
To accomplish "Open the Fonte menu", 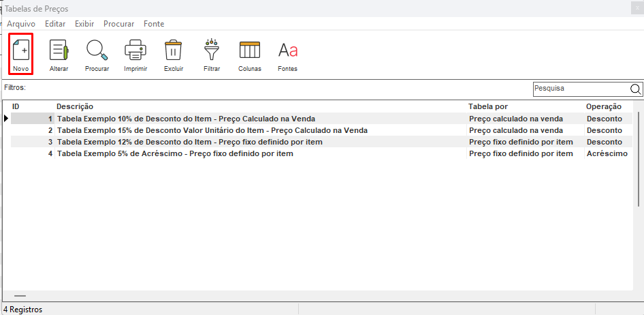I will (x=154, y=24).
